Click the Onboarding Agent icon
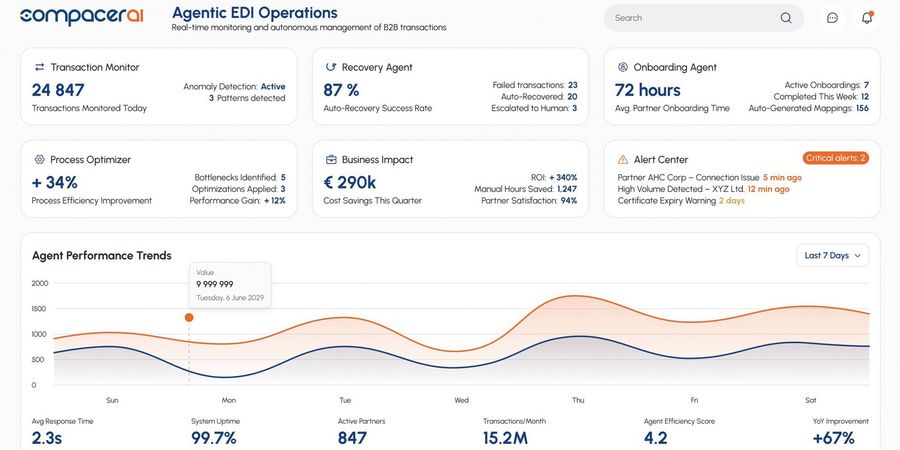The height and width of the screenshot is (450, 900). (623, 67)
